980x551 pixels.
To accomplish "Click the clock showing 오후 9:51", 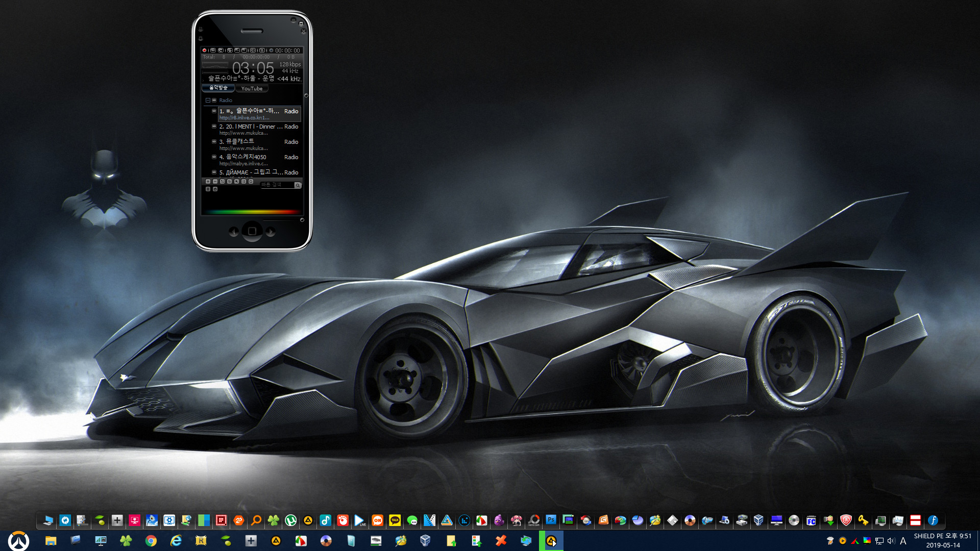I will coord(943,541).
